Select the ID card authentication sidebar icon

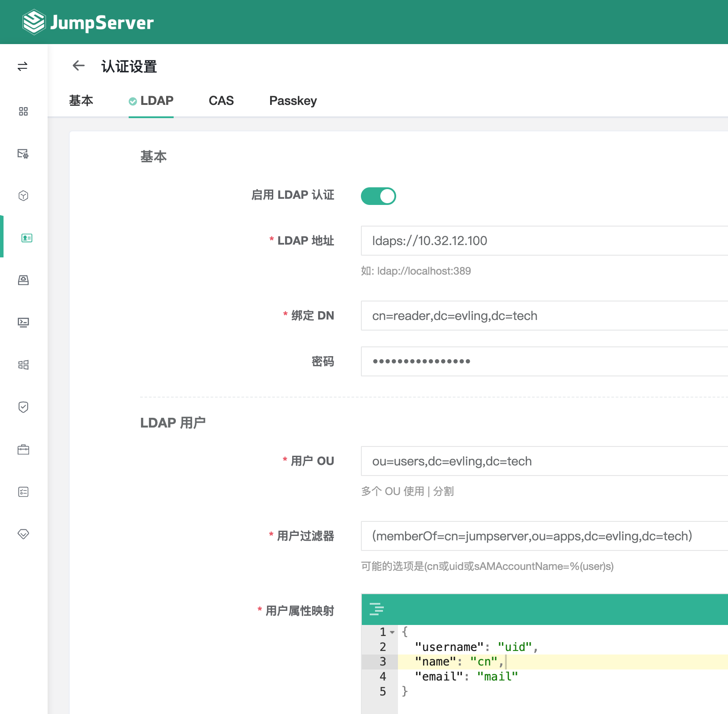tap(26, 238)
